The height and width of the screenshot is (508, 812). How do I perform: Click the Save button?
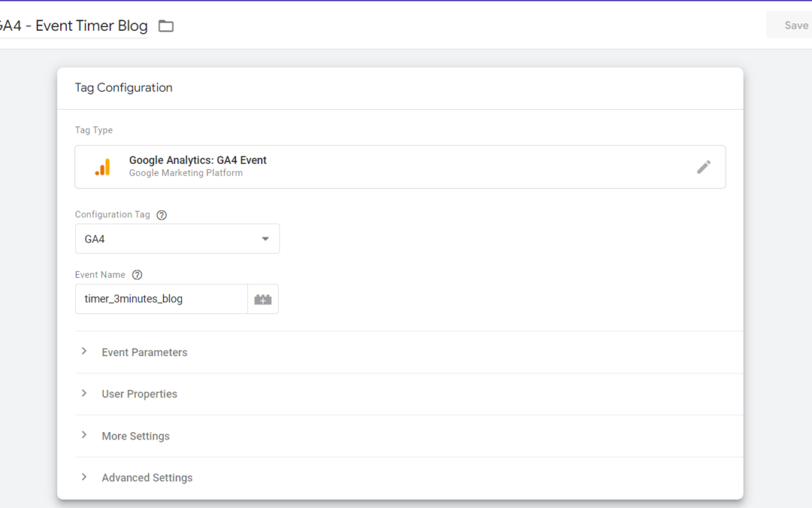[x=795, y=26]
